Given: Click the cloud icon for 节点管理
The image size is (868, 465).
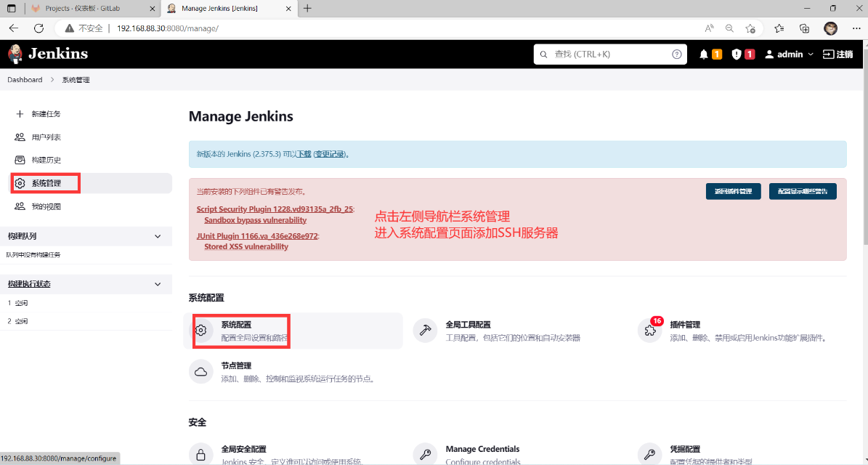Looking at the screenshot, I should pyautogui.click(x=201, y=372).
